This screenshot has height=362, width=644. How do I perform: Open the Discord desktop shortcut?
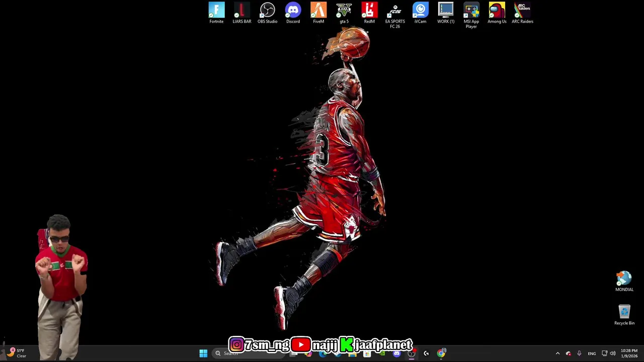293,13
